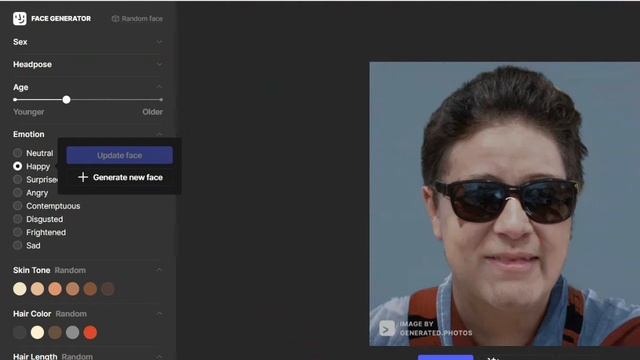Expand the Headpose section chevron

(x=159, y=64)
